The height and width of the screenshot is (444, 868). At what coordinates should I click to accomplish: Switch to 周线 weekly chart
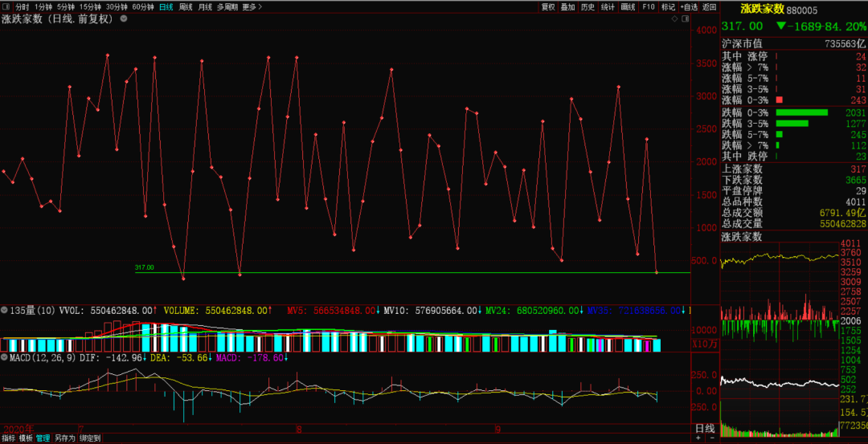(186, 7)
